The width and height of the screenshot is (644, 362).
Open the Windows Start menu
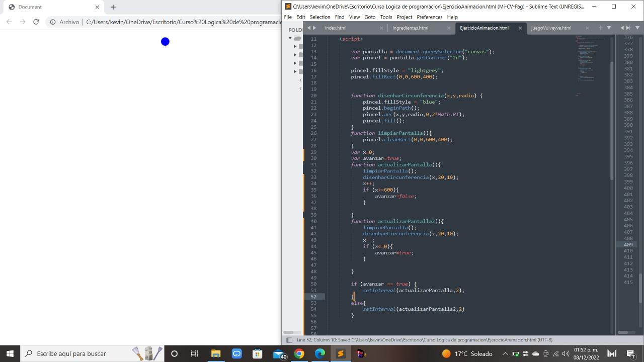[x=10, y=353]
